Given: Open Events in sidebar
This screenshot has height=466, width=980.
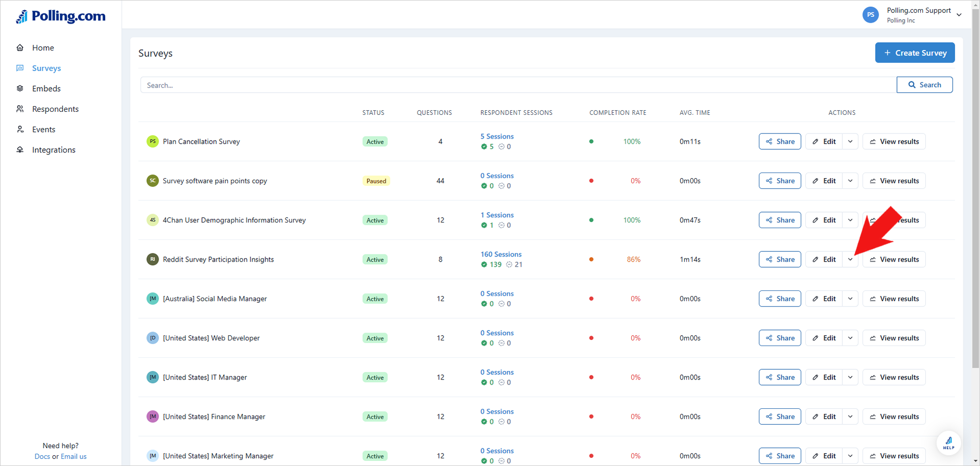Looking at the screenshot, I should [x=43, y=129].
